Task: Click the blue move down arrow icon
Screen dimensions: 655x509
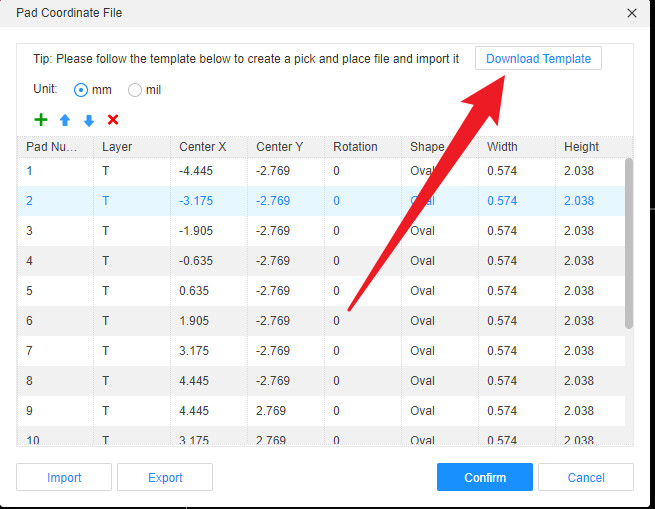Action: (89, 120)
